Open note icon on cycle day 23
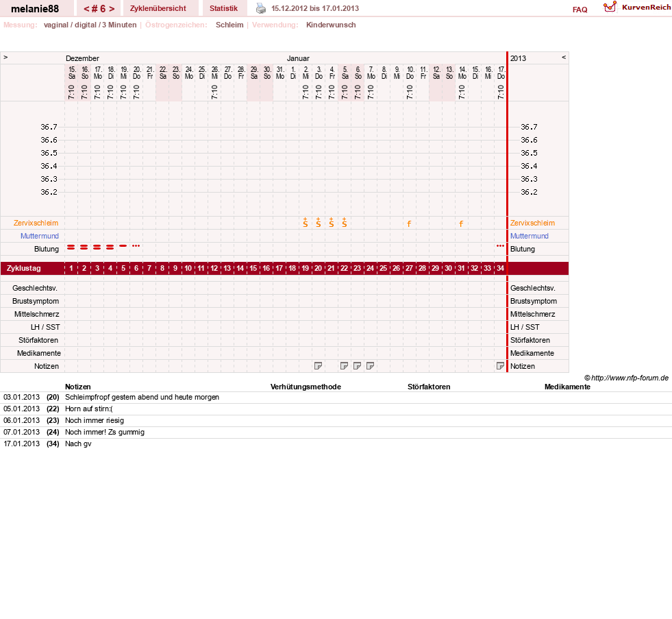Image resolution: width=672 pixels, height=619 pixels. click(357, 366)
